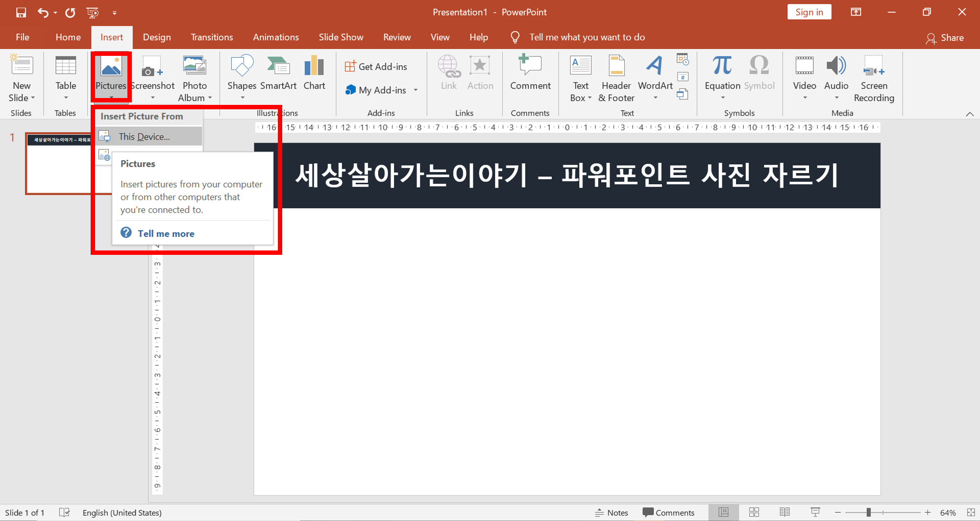Go to the Slide Show tab

341,37
